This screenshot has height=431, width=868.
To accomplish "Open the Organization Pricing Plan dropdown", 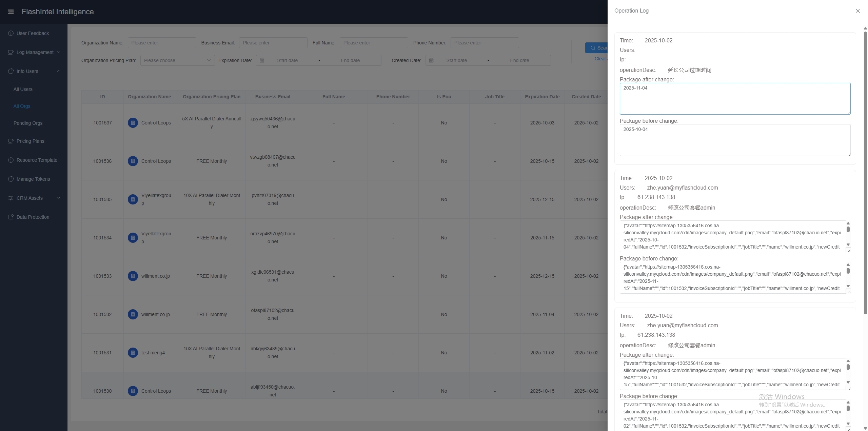I will click(x=177, y=60).
